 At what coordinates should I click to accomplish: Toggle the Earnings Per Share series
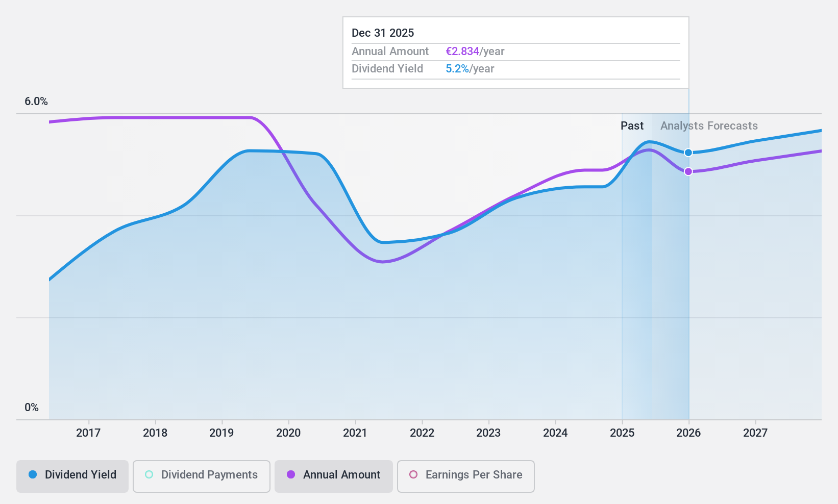pos(466,476)
